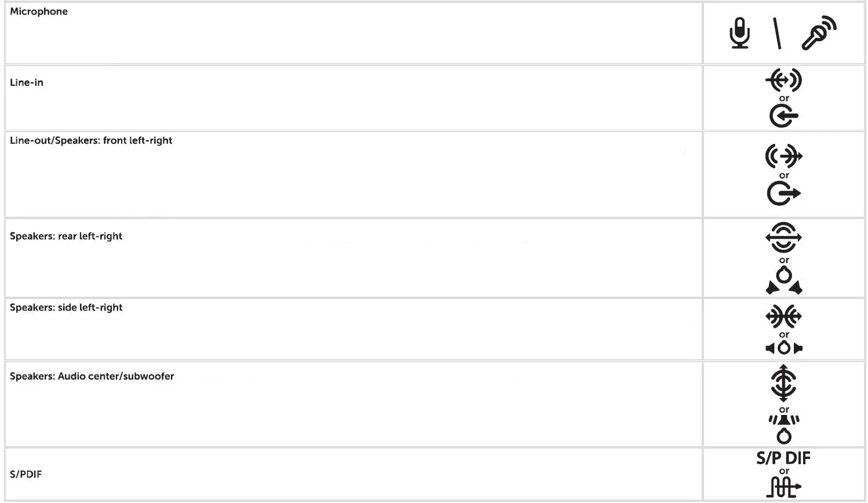868x503 pixels.
Task: Select the center/subwoofer speaker-above-circle icon
Action: [x=784, y=428]
